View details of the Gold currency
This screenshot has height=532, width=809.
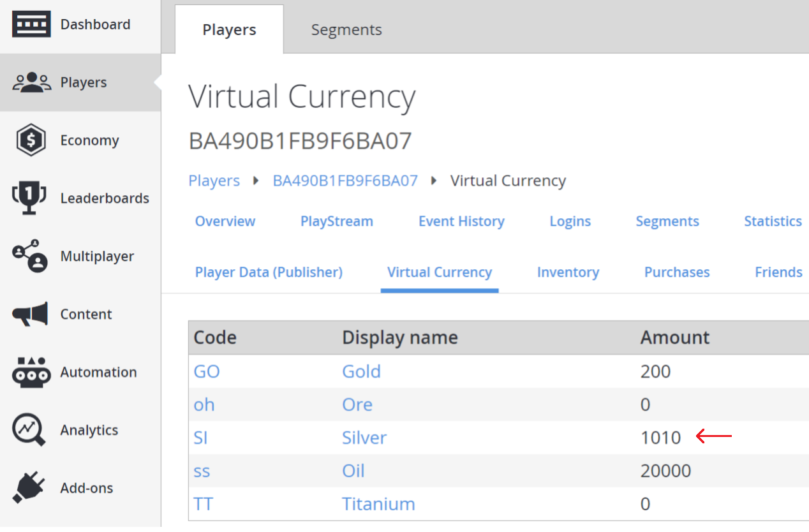pyautogui.click(x=361, y=371)
